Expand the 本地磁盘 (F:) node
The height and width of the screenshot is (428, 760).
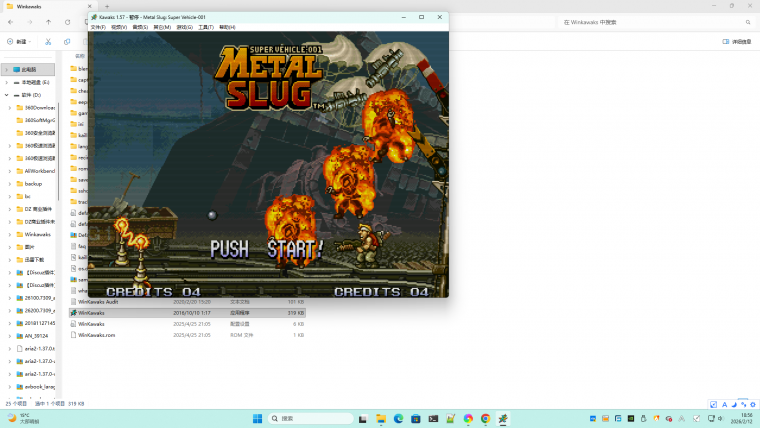(7, 82)
